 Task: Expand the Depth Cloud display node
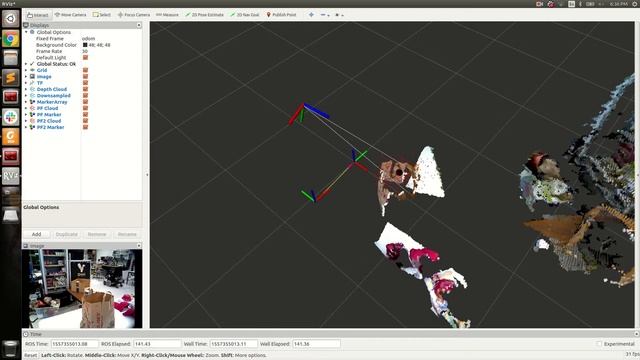(26, 89)
